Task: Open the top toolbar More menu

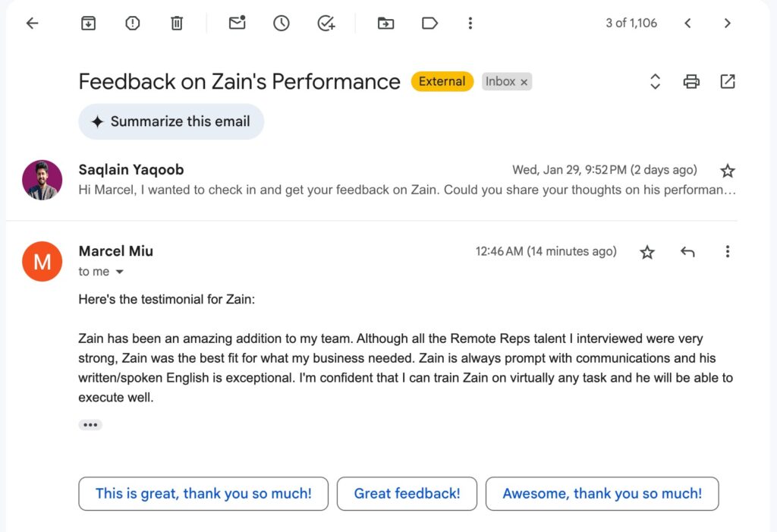Action: [x=470, y=24]
